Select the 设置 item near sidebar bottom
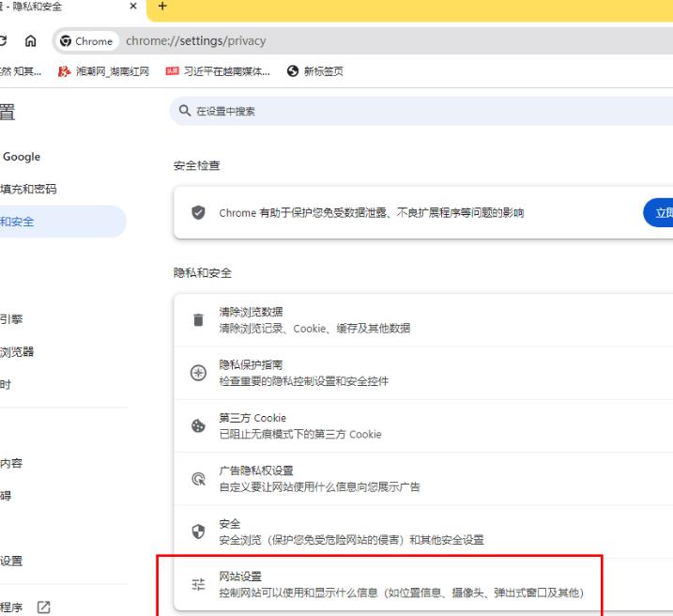 (11, 561)
